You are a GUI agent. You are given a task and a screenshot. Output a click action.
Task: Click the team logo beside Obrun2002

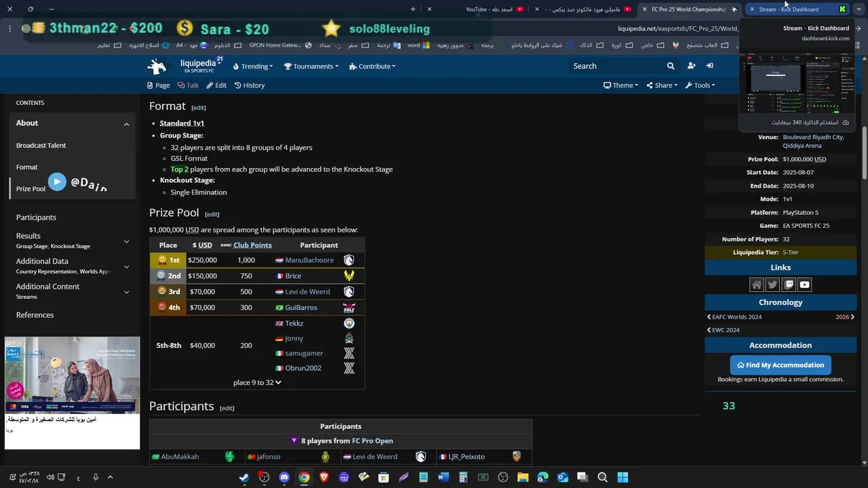(x=349, y=368)
